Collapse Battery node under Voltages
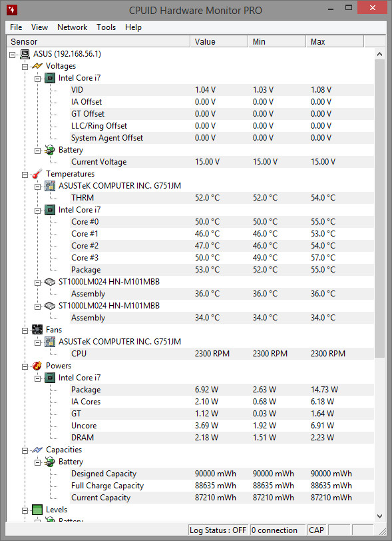Screen dimensions: 392x541 [x=37, y=151]
